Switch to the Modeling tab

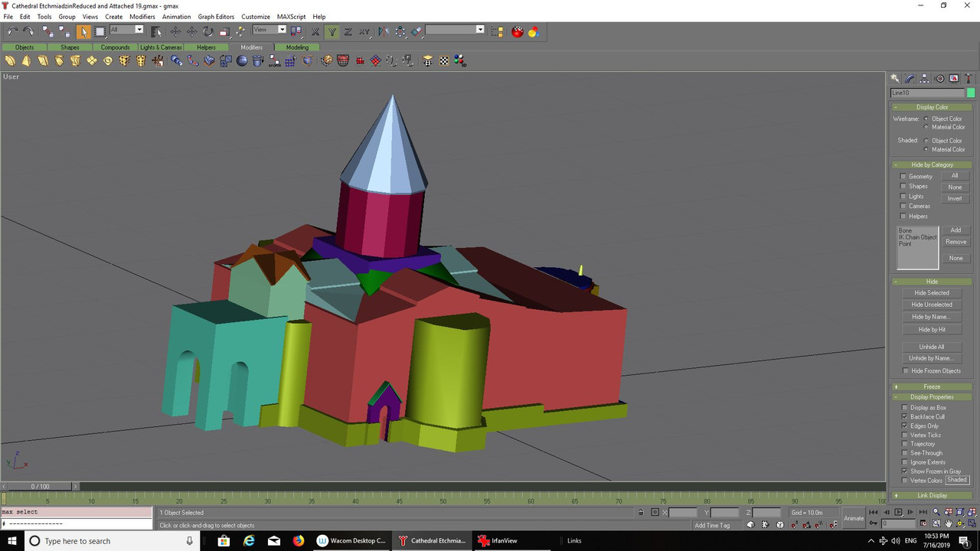pos(297,47)
